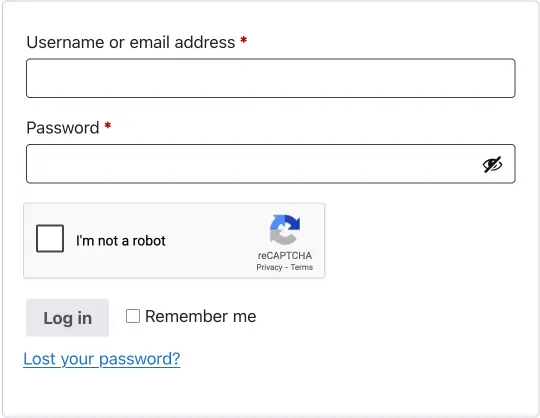The height and width of the screenshot is (418, 540).
Task: Click the Log in button
Action: (x=68, y=317)
